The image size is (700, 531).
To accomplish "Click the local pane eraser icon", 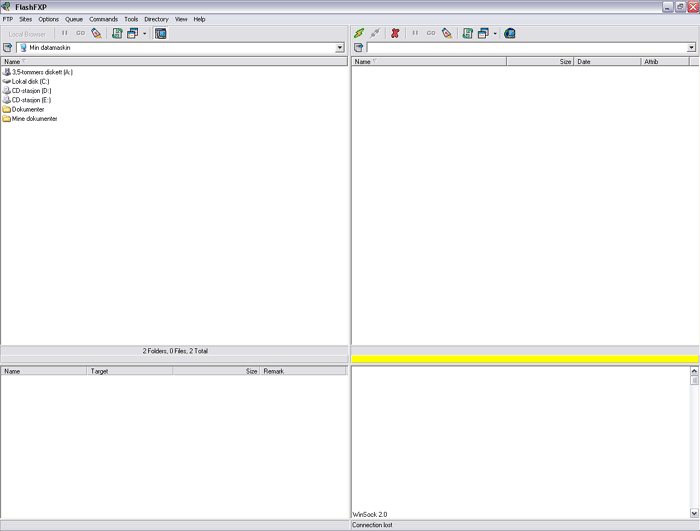I will [96, 33].
